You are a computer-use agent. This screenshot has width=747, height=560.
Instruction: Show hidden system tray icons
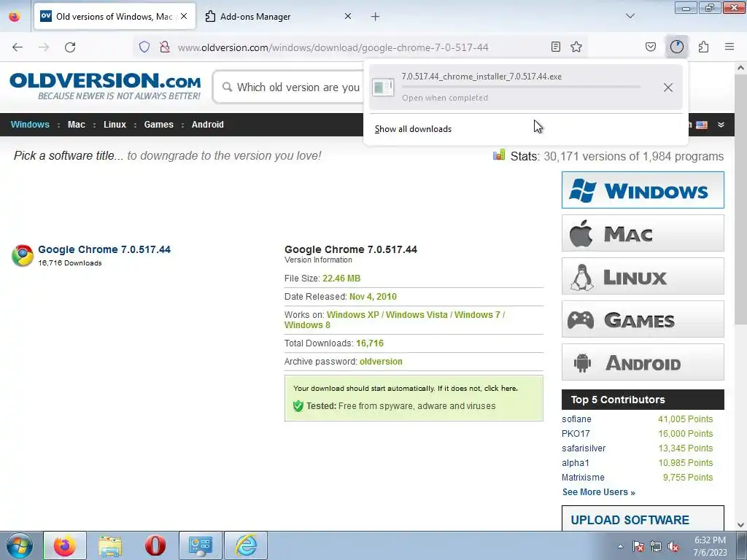[x=620, y=546]
